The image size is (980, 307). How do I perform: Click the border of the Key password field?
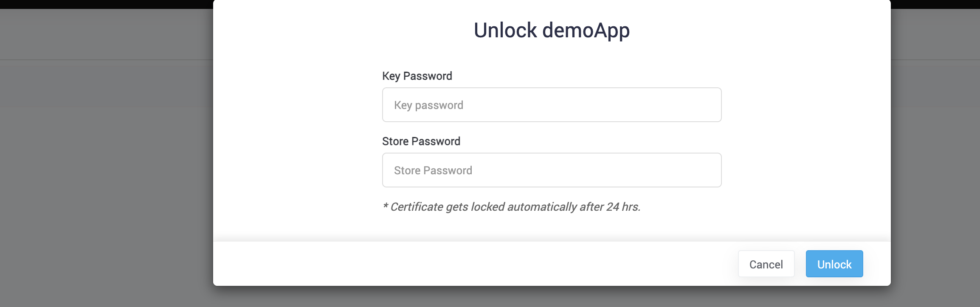tap(551, 89)
